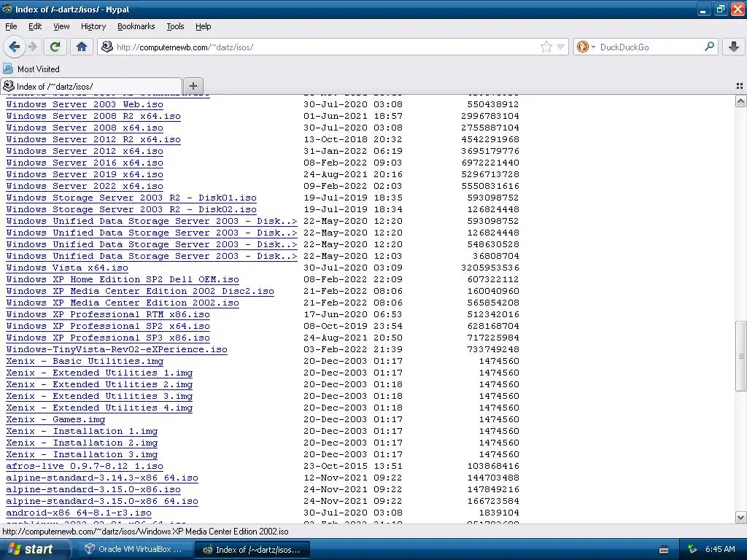Switch to Oracle VM VirtualBox taskbar item
747x560 pixels.
point(134,550)
